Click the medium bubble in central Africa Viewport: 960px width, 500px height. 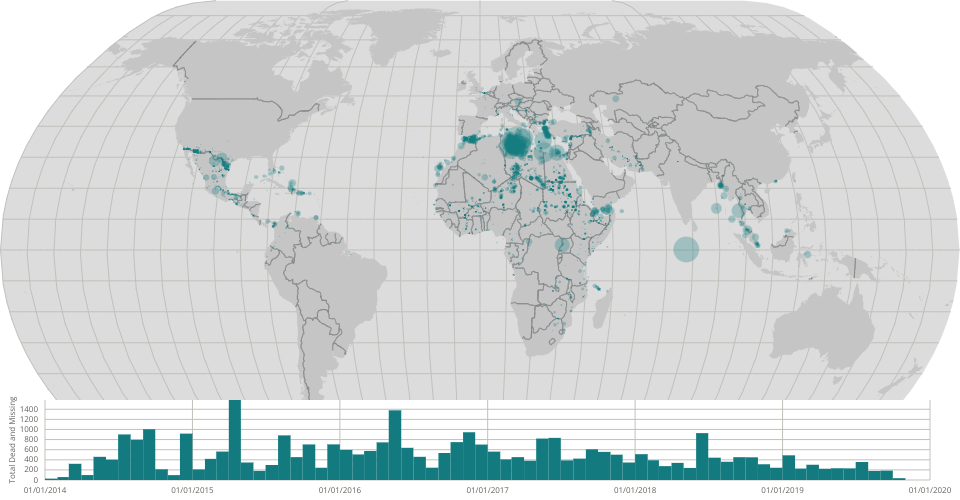[x=563, y=244]
